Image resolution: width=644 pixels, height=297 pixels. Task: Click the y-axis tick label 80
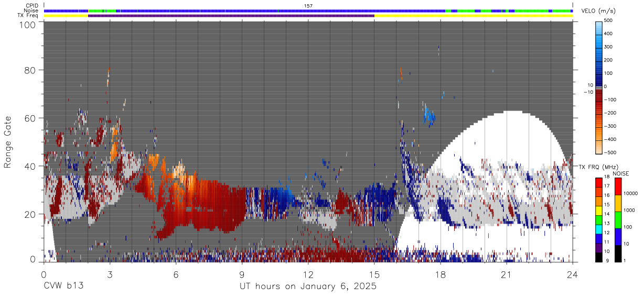[x=30, y=70]
